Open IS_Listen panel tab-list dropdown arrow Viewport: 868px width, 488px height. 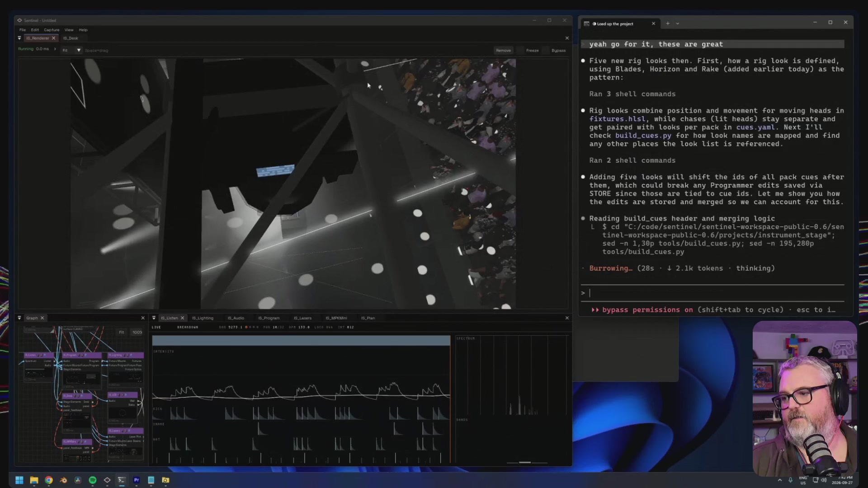(x=154, y=318)
